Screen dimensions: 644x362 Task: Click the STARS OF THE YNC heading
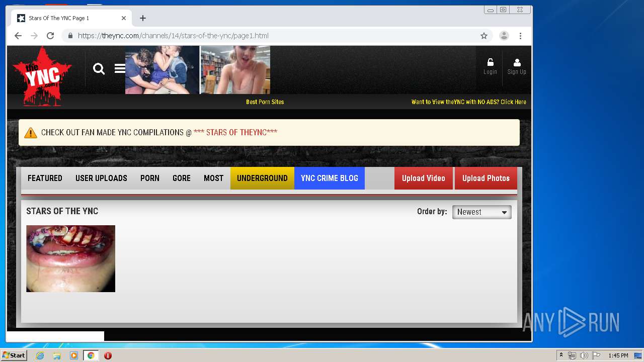62,211
